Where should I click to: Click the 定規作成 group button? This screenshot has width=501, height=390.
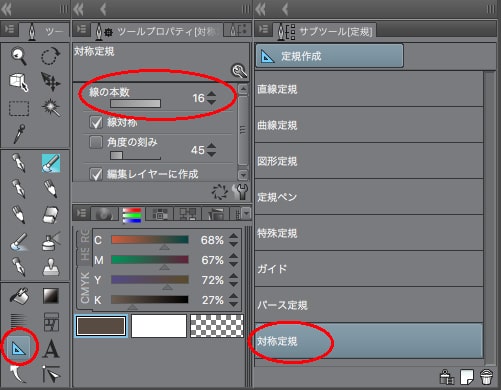329,56
